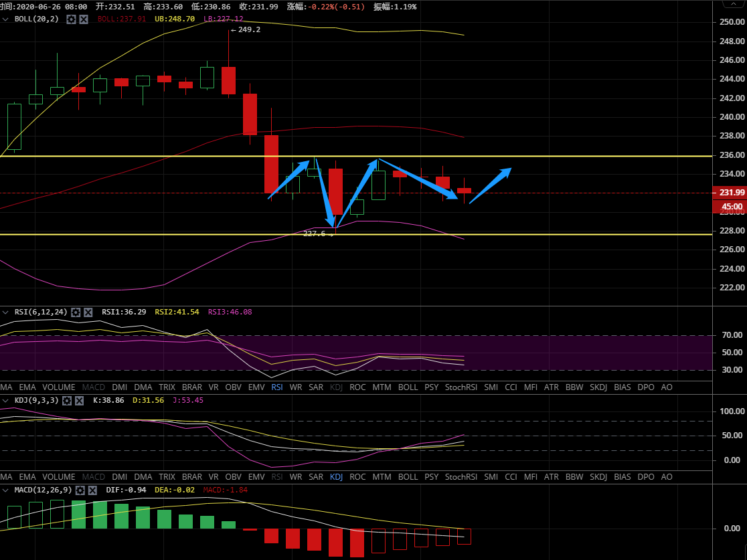The height and width of the screenshot is (560, 747).
Task: Click EMA in the KDJ panel tab row
Action: [x=27, y=477]
